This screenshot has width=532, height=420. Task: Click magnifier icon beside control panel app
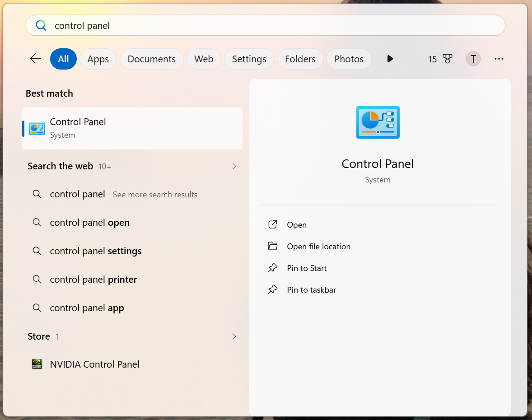tap(37, 308)
